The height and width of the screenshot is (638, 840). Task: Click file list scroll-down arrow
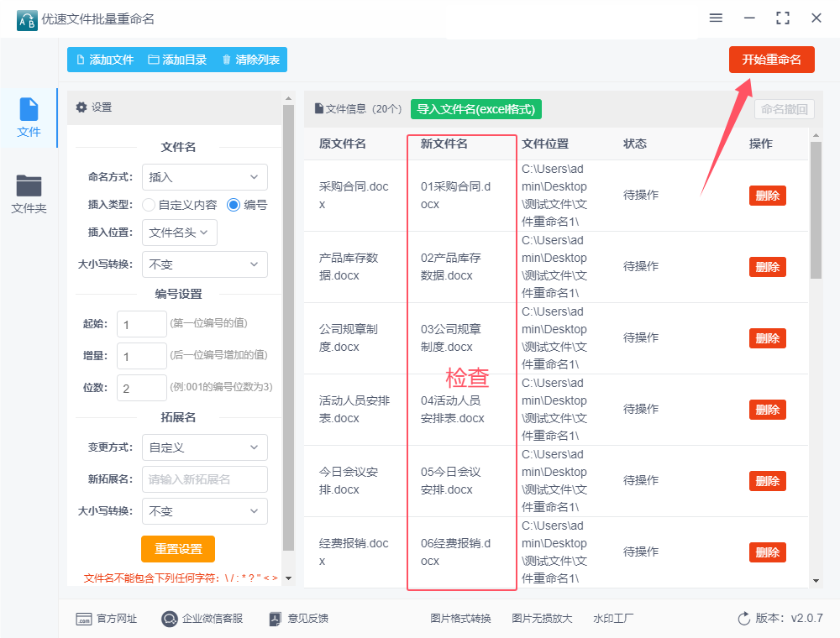pyautogui.click(x=816, y=581)
